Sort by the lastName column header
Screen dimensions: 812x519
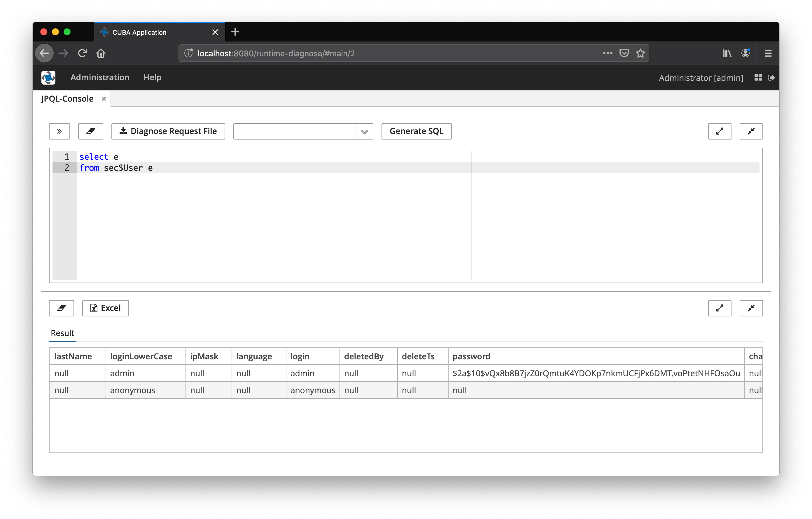pos(78,356)
